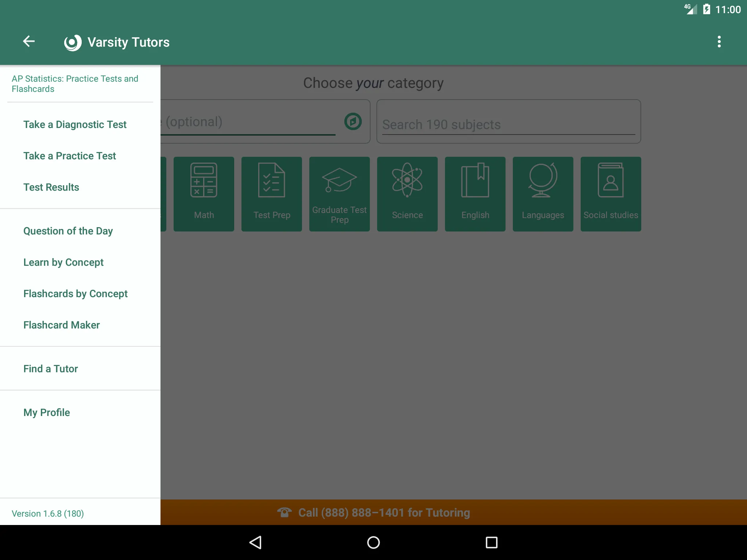The image size is (747, 560).
Task: Click the Search 190 subjects input field
Action: [x=508, y=125]
